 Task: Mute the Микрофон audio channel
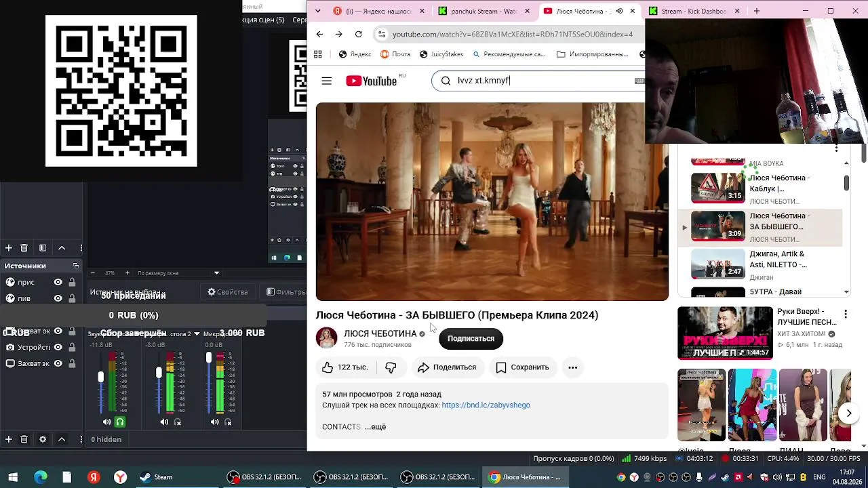215,422
